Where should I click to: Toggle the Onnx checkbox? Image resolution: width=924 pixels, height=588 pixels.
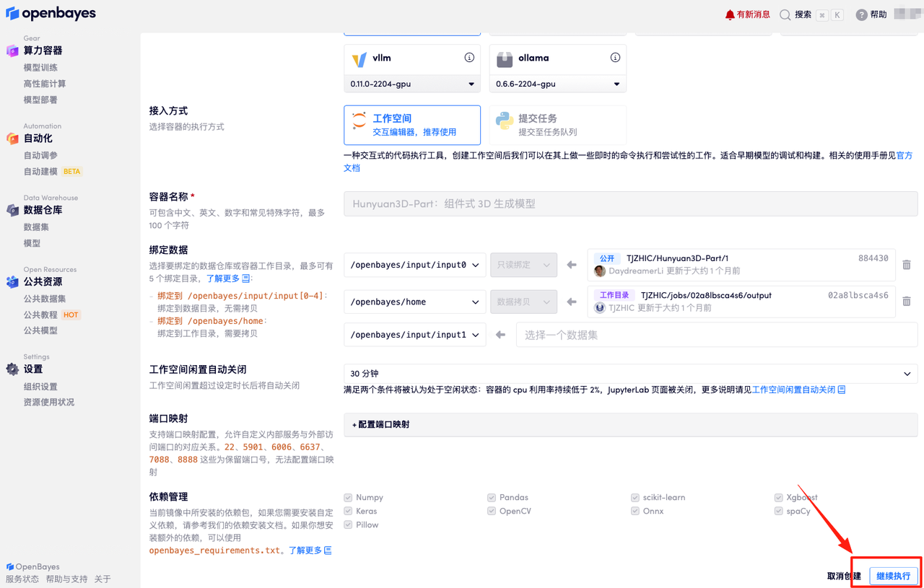(x=635, y=511)
